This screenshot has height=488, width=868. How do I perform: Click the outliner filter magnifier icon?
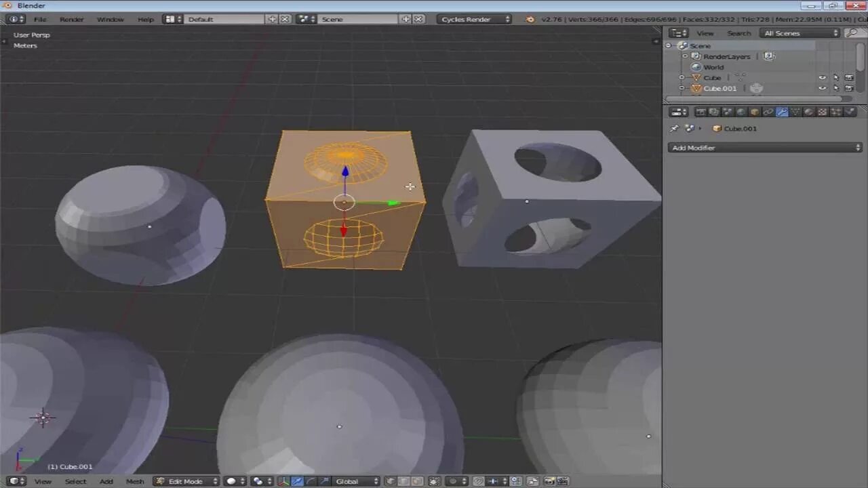tap(852, 33)
